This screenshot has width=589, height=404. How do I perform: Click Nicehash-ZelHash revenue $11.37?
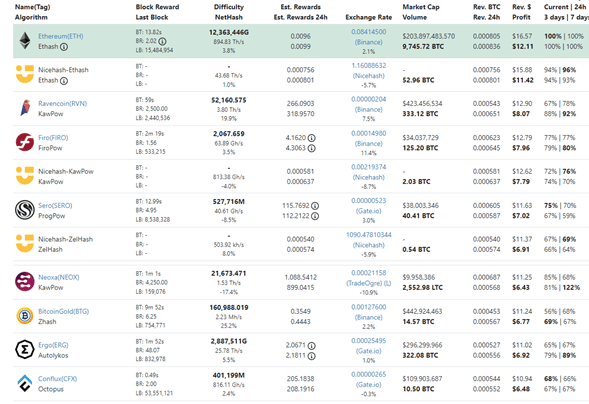(522, 239)
